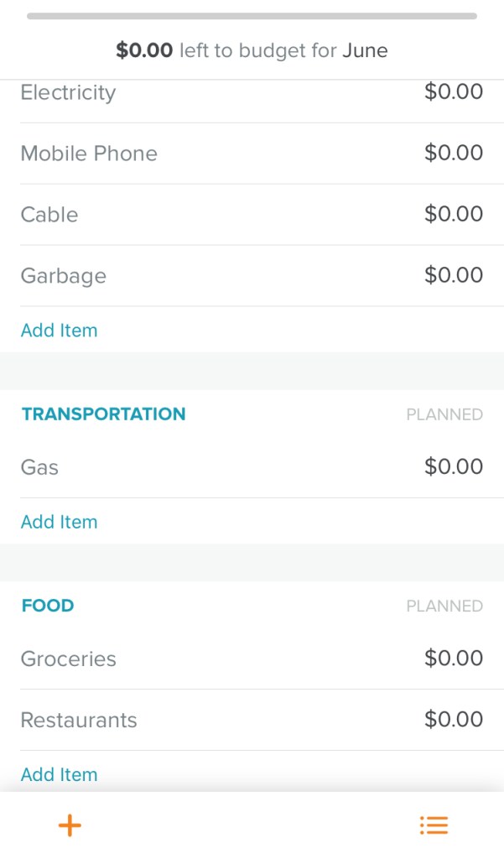Open the Cable budget item

coord(49,215)
